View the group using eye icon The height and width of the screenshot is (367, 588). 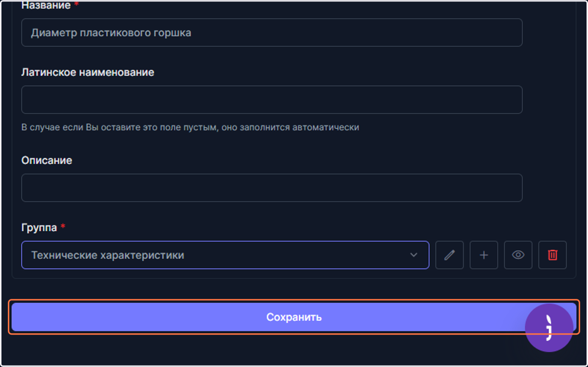click(x=518, y=255)
